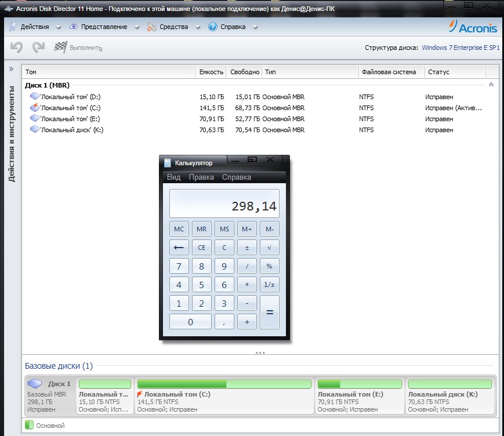Screen dimensions: 504x436
Task: Click the Статус column header
Action: (x=455, y=72)
